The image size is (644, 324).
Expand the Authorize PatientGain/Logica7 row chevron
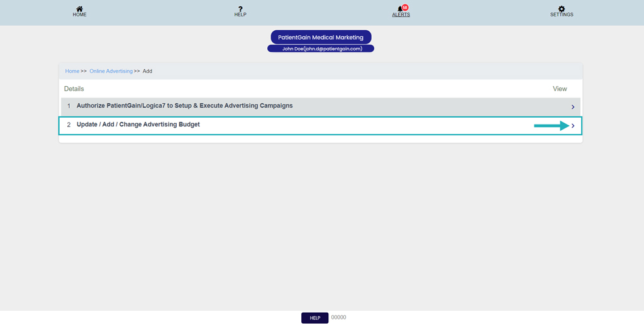[x=573, y=107]
